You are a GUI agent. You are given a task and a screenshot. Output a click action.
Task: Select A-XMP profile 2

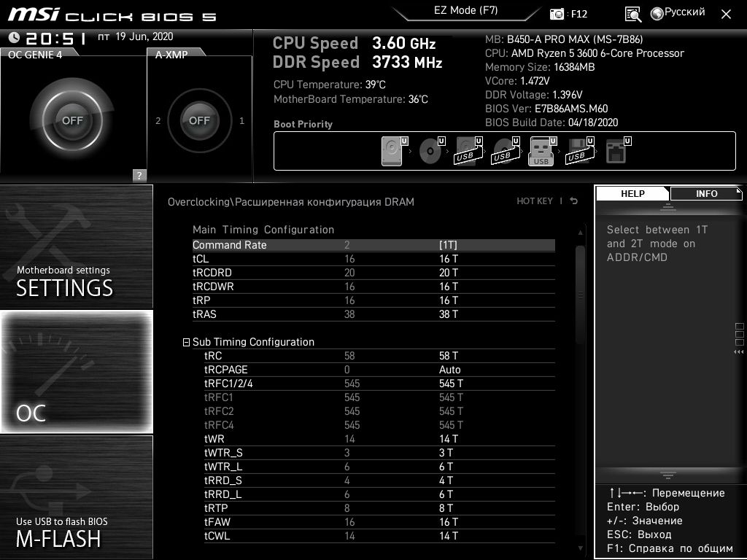[x=158, y=121]
